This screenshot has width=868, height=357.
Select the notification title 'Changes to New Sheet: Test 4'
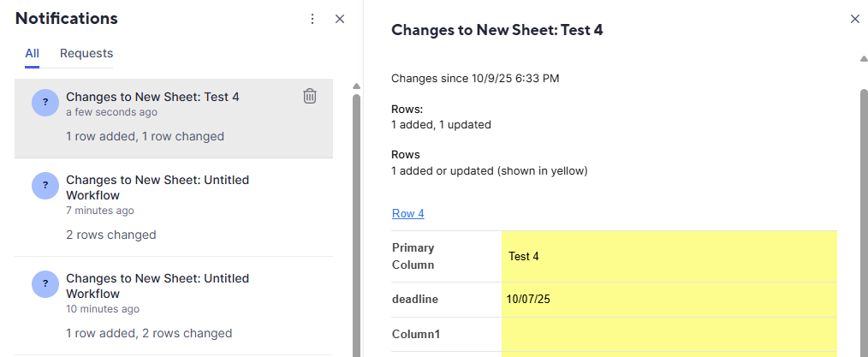point(152,97)
